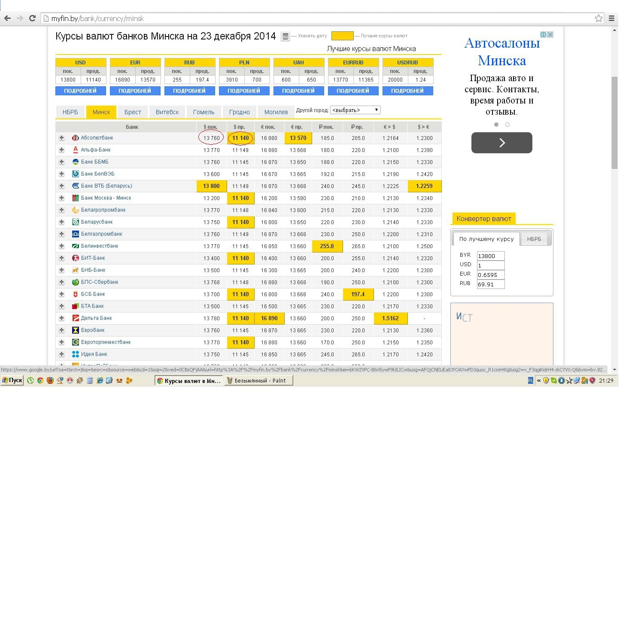
Task: Switch to the НБРБ city tab
Action: pyautogui.click(x=70, y=112)
